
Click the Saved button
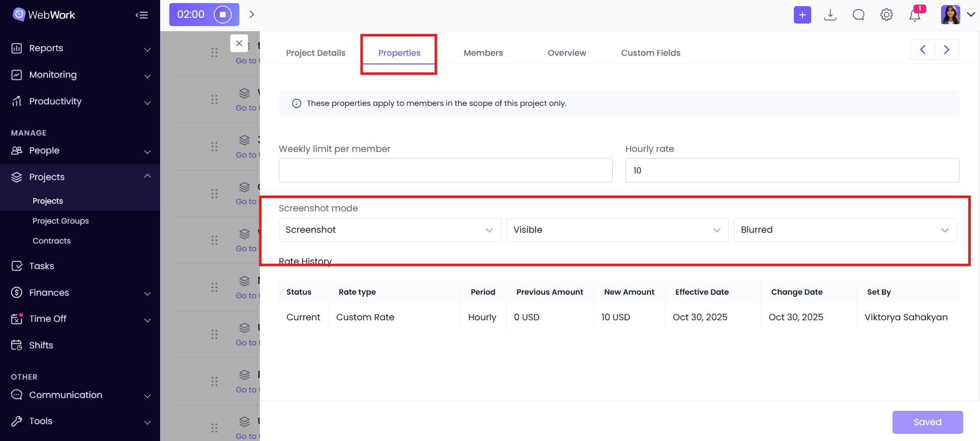click(x=927, y=422)
